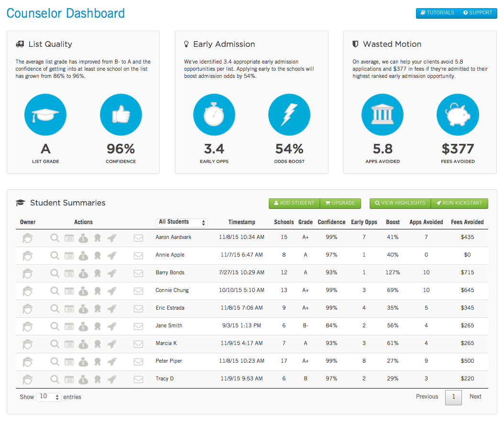Viewport: 504px width, 422px height.
Task: Click the View Highlights button
Action: coord(400,203)
